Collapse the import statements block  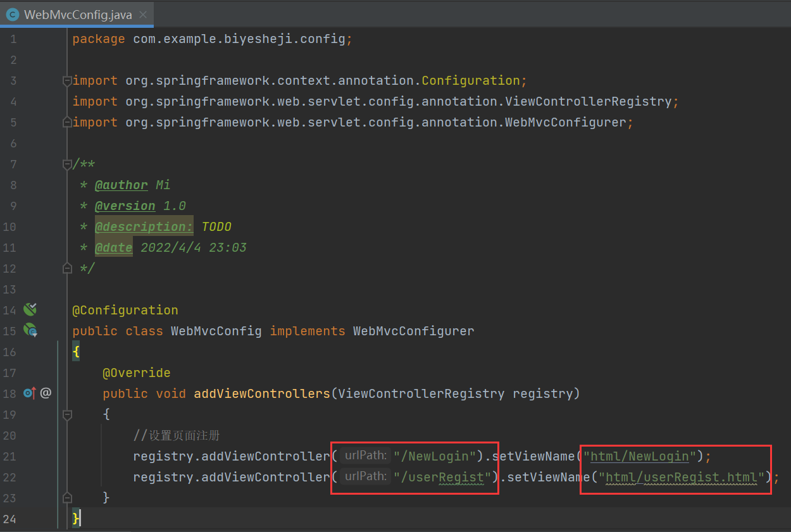68,80
